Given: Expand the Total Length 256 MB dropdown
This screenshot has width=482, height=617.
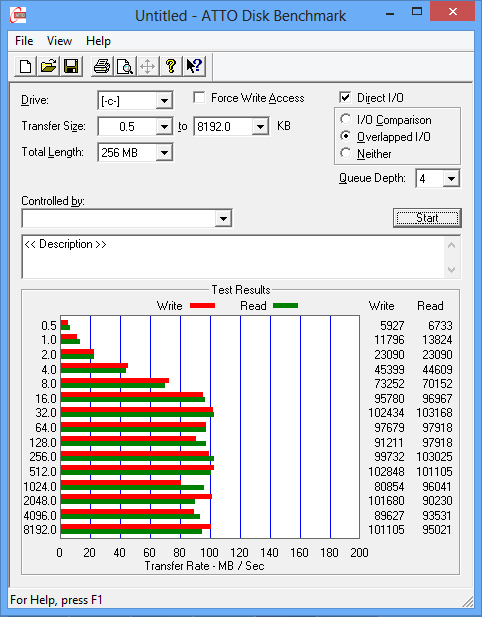Looking at the screenshot, I should click(164, 152).
